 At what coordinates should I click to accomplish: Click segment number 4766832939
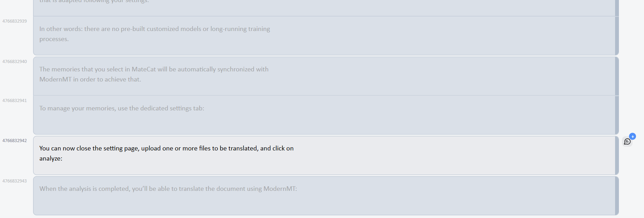[15, 21]
